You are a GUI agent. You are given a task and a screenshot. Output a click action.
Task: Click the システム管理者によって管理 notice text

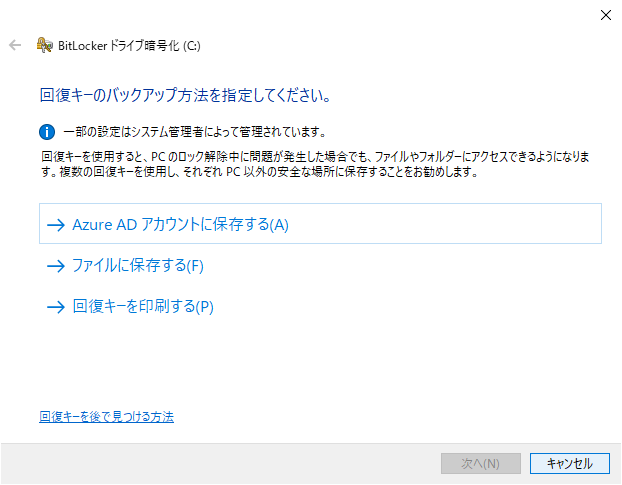pyautogui.click(x=194, y=132)
